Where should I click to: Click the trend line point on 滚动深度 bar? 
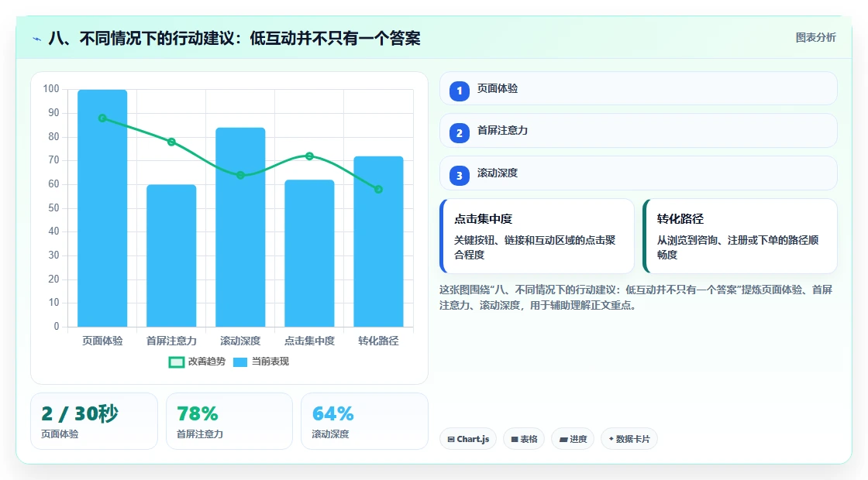click(x=240, y=175)
